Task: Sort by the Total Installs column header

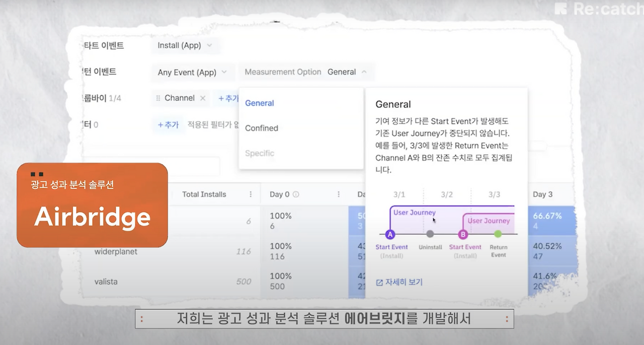Action: coord(204,194)
